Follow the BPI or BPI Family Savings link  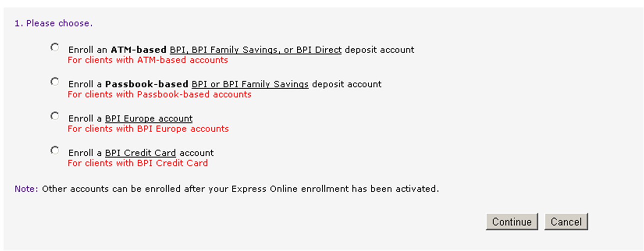pyautogui.click(x=250, y=84)
